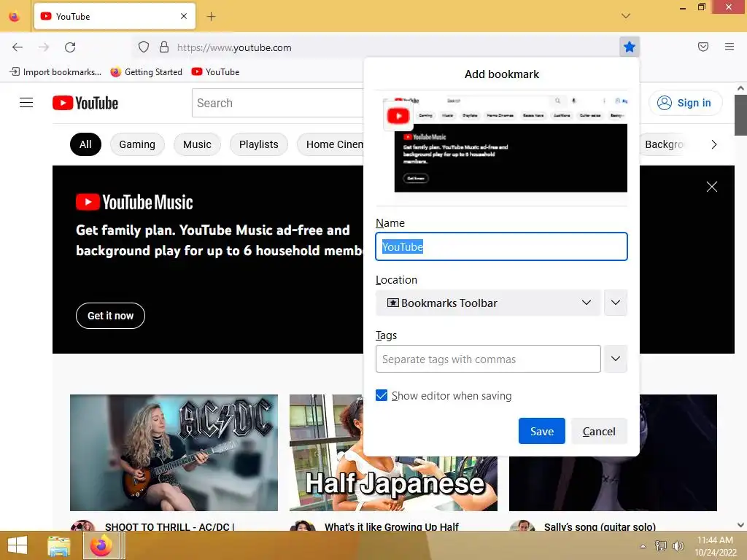Click the forward arrow button
Screen dimensions: 747x560
(x=44, y=47)
